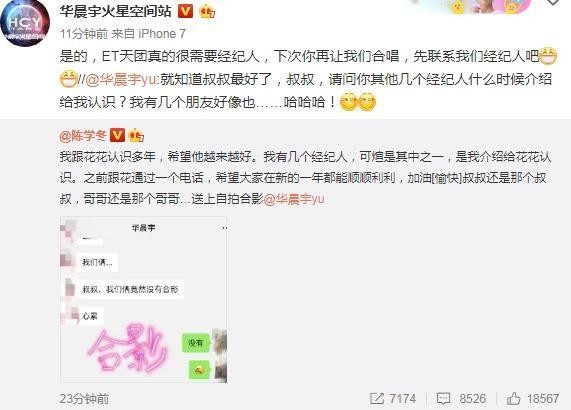The width and height of the screenshot is (571, 410).
Task: Click the orange V verified badge beside 华晨宇火星空间站
Action: (185, 12)
